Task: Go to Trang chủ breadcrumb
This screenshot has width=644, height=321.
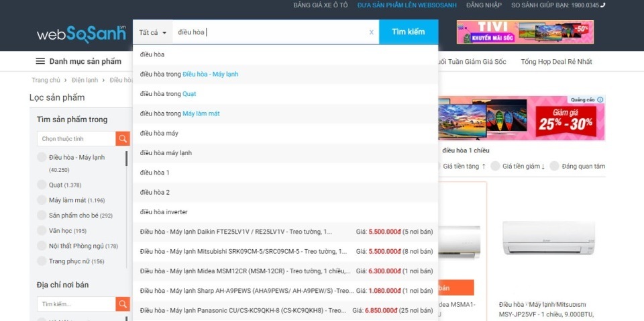Action: pos(46,80)
